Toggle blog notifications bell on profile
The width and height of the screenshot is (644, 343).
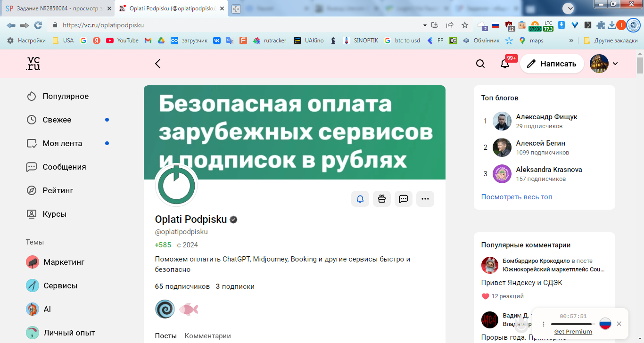[x=360, y=199]
